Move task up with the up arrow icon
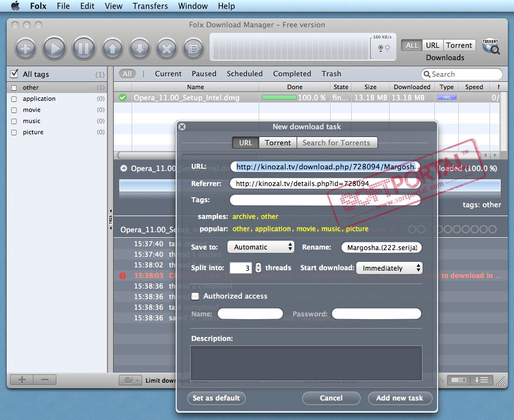 click(x=113, y=48)
